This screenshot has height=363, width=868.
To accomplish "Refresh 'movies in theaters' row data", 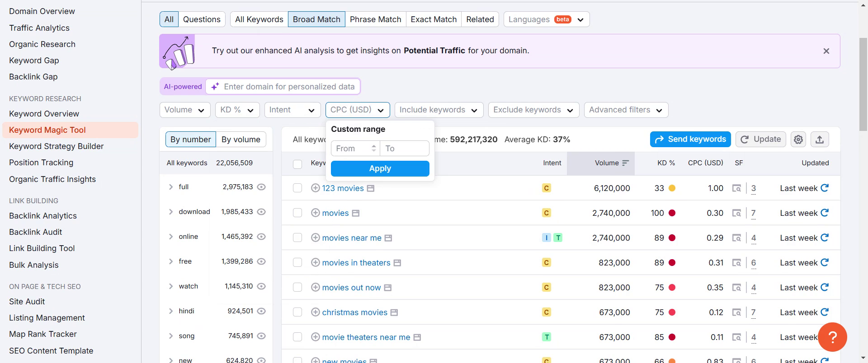I will [825, 262].
